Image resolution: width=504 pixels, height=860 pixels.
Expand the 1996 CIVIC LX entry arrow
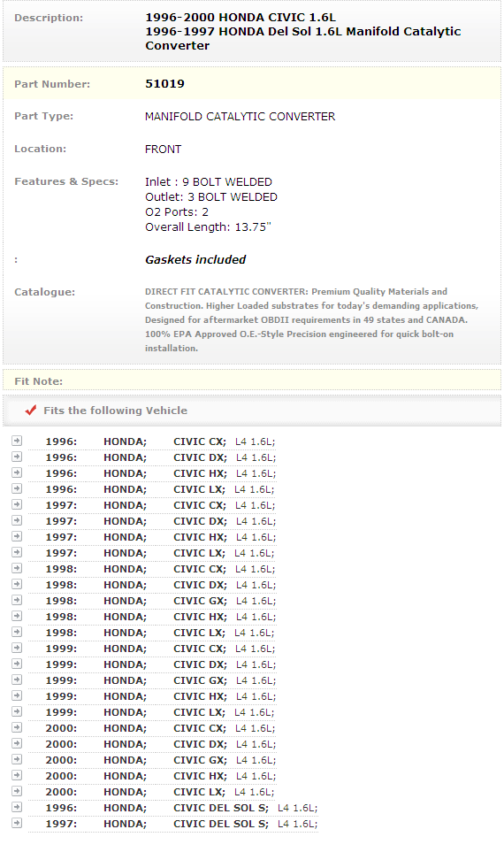[x=17, y=488]
